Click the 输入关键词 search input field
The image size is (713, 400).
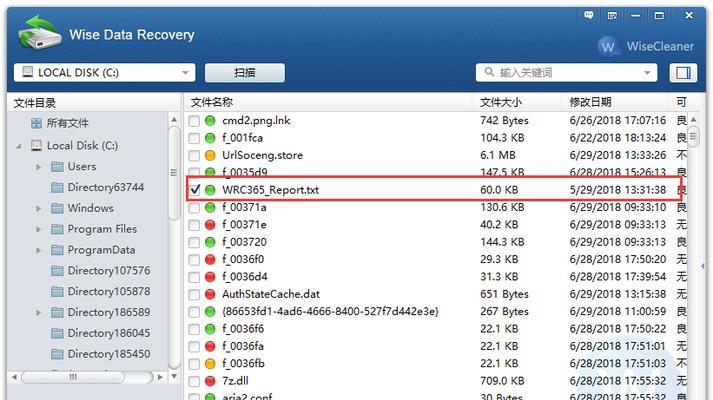566,73
